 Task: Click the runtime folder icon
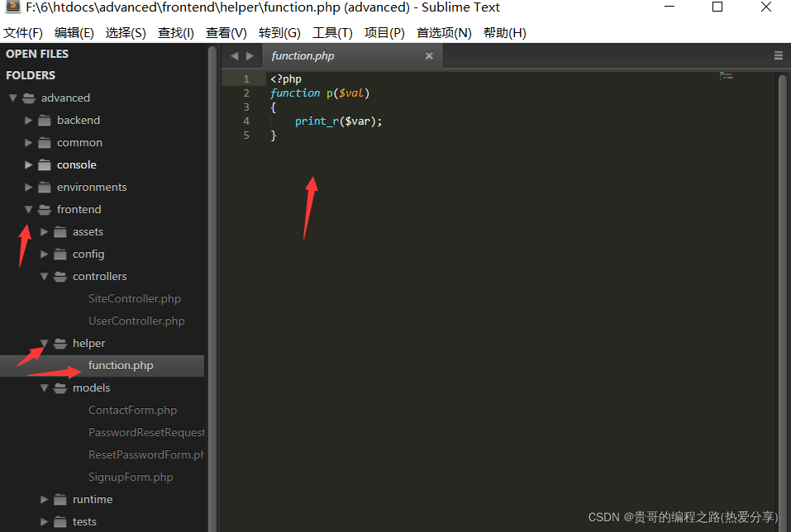pyautogui.click(x=60, y=499)
